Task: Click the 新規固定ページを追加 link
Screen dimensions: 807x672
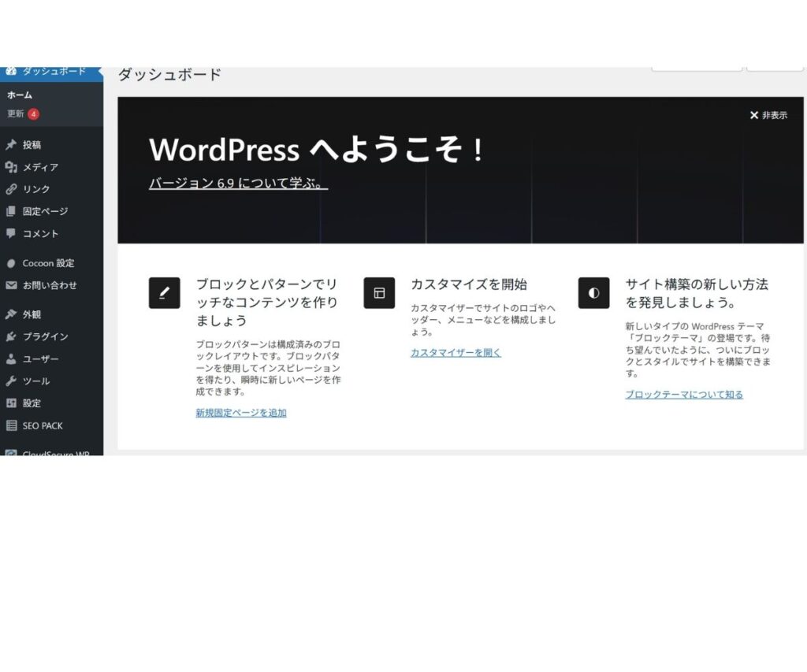Action: 240,412
